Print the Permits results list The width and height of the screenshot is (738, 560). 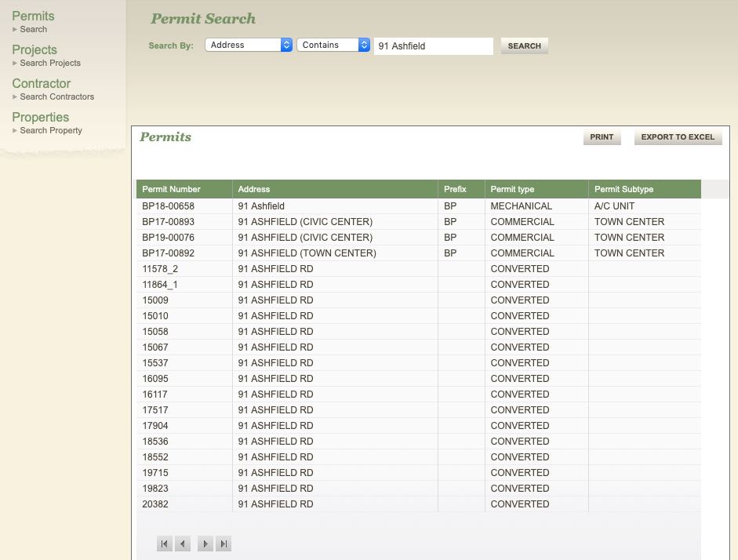coord(601,136)
